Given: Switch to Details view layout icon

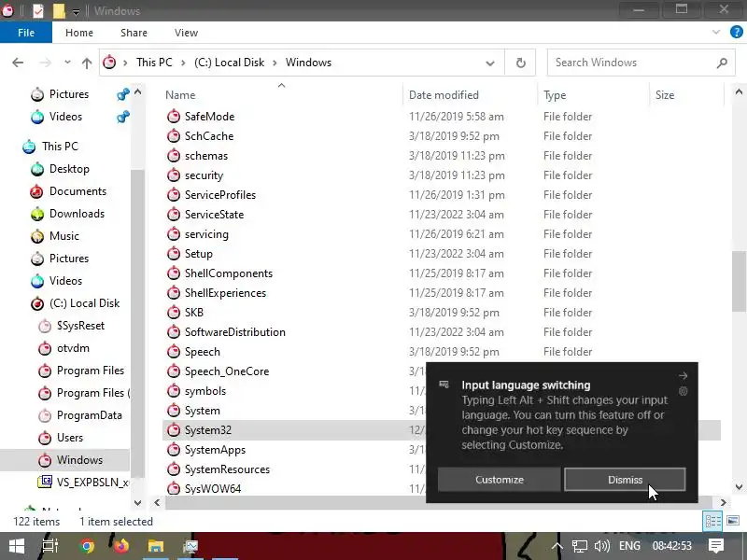Looking at the screenshot, I should click(x=712, y=521).
